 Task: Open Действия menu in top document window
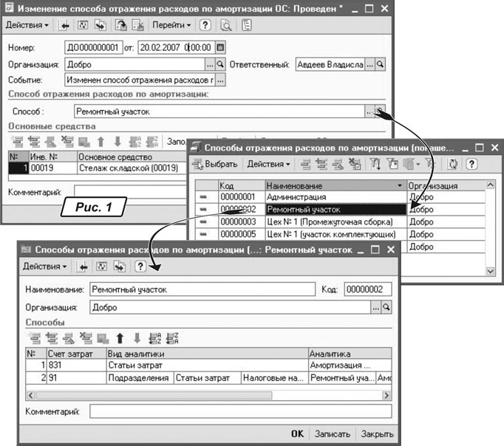point(27,25)
